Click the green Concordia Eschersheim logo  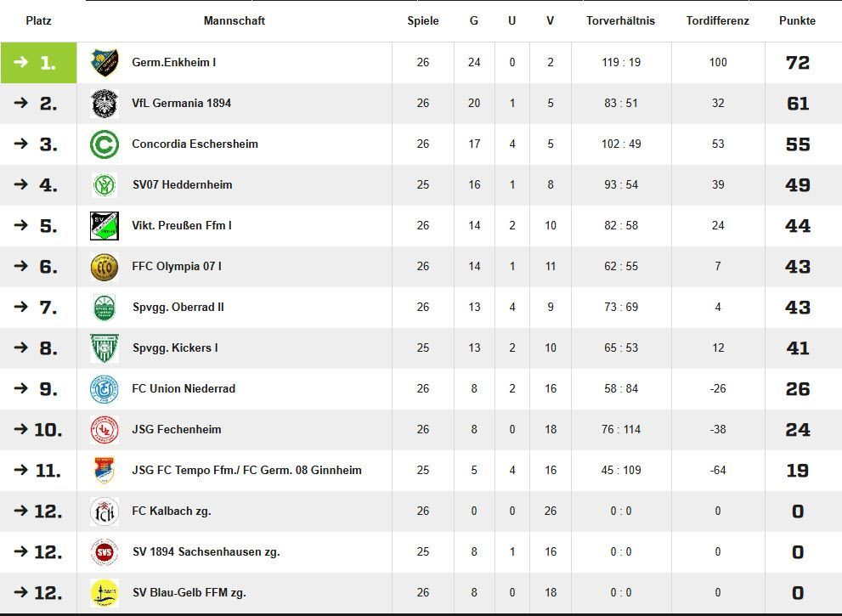(x=105, y=144)
